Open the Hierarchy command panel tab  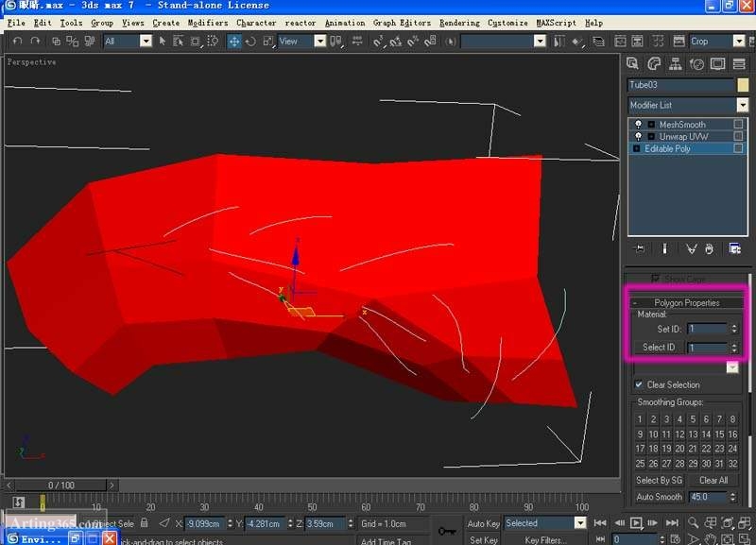675,63
